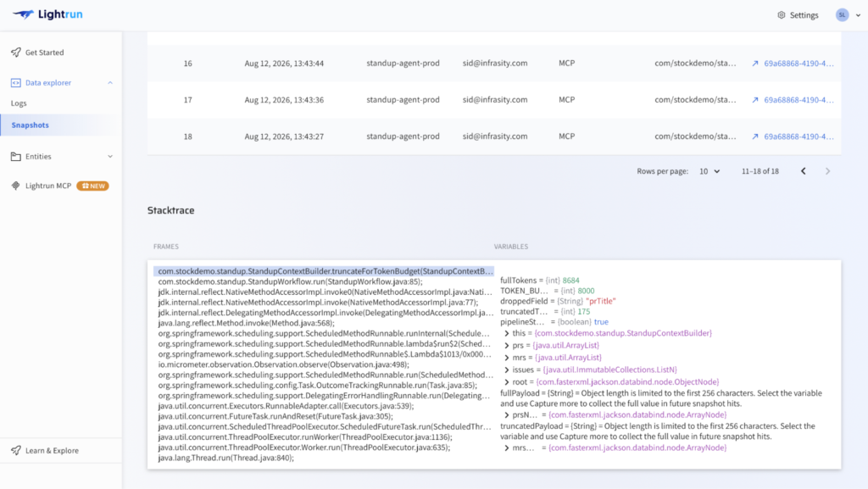Screen dimensions: 868x489
Task: Click row 16 timestamp 13:43:44
Action: coord(284,64)
